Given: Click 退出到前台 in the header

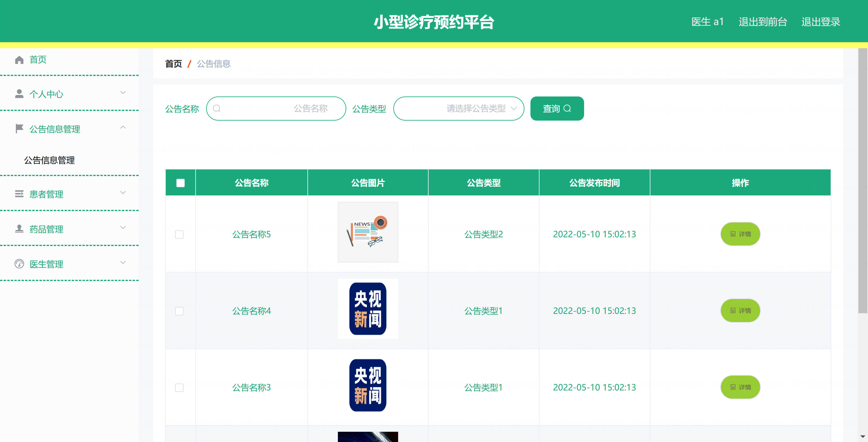Looking at the screenshot, I should pyautogui.click(x=763, y=22).
